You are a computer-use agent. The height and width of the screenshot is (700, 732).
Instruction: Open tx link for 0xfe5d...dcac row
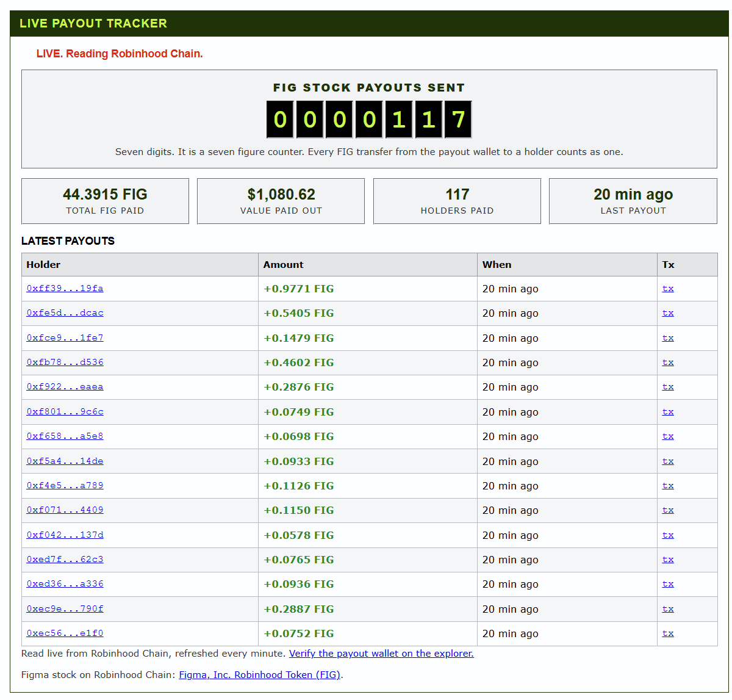click(x=668, y=312)
